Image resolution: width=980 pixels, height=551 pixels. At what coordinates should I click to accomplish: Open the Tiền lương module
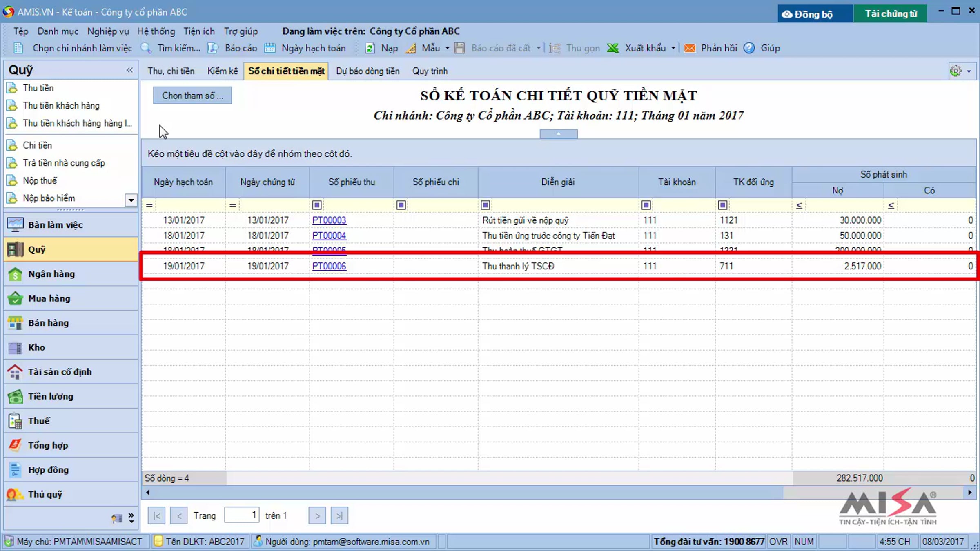tap(71, 396)
